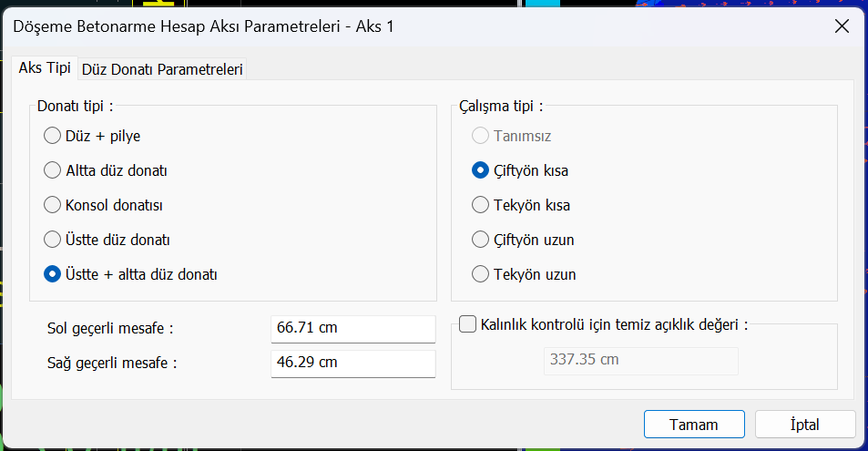Pick the Tekyön uzun option
This screenshot has width=868, height=451.
click(480, 274)
